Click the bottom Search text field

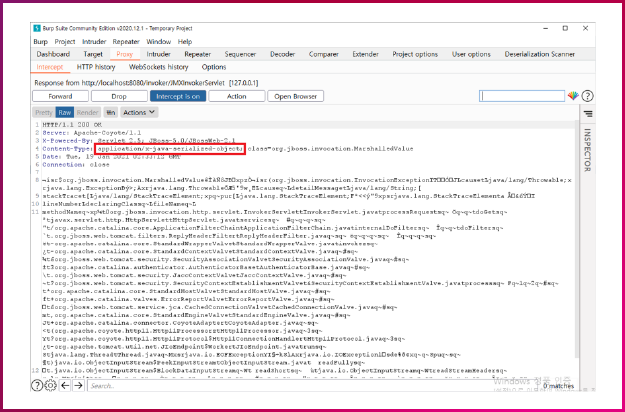click(313, 385)
